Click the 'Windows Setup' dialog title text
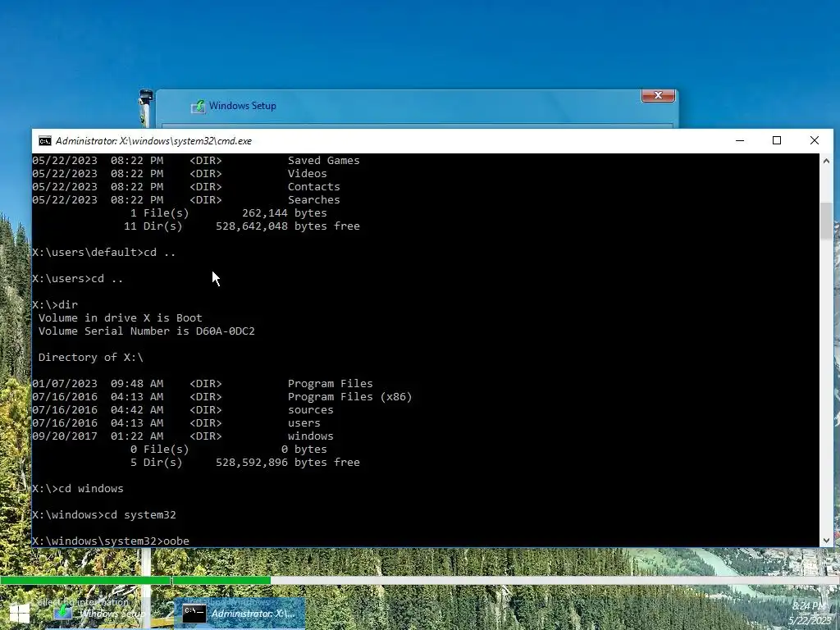Viewport: 840px width, 630px height. [x=243, y=106]
